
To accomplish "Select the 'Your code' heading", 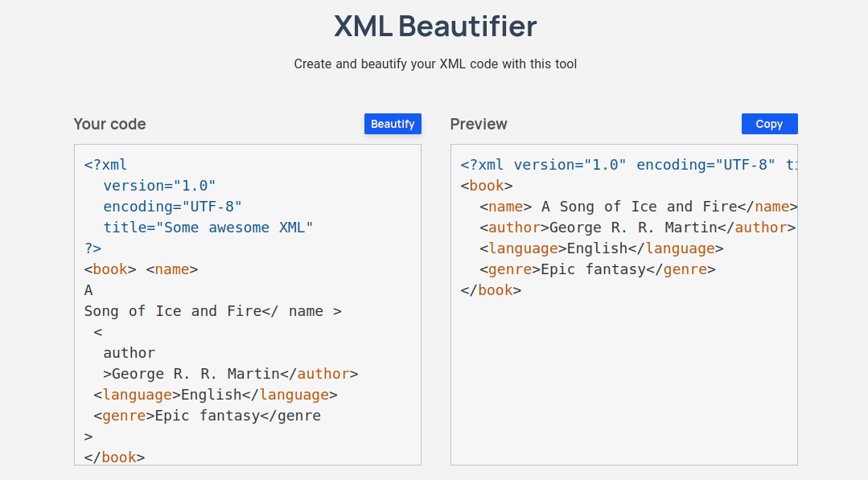I will click(x=109, y=124).
